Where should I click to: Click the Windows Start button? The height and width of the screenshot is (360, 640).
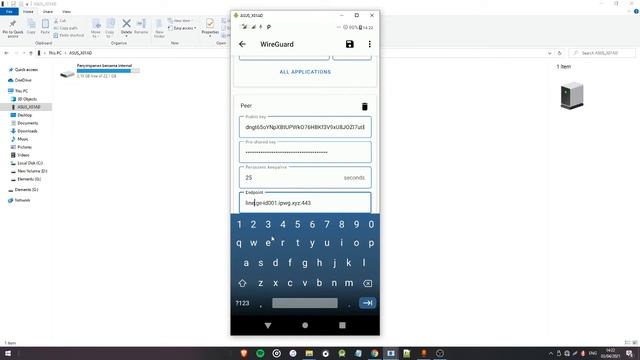click(x=8, y=353)
